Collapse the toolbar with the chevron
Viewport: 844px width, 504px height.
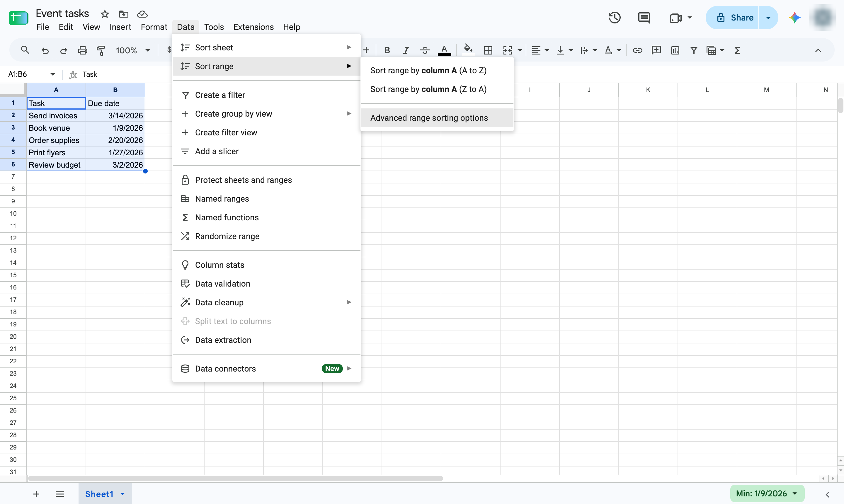coord(818,51)
